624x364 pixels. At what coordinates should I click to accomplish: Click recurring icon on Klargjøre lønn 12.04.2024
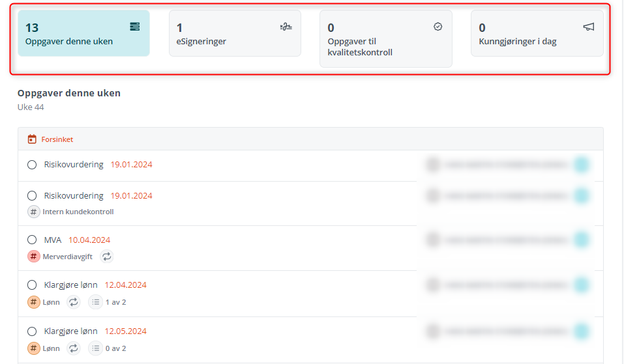point(74,302)
